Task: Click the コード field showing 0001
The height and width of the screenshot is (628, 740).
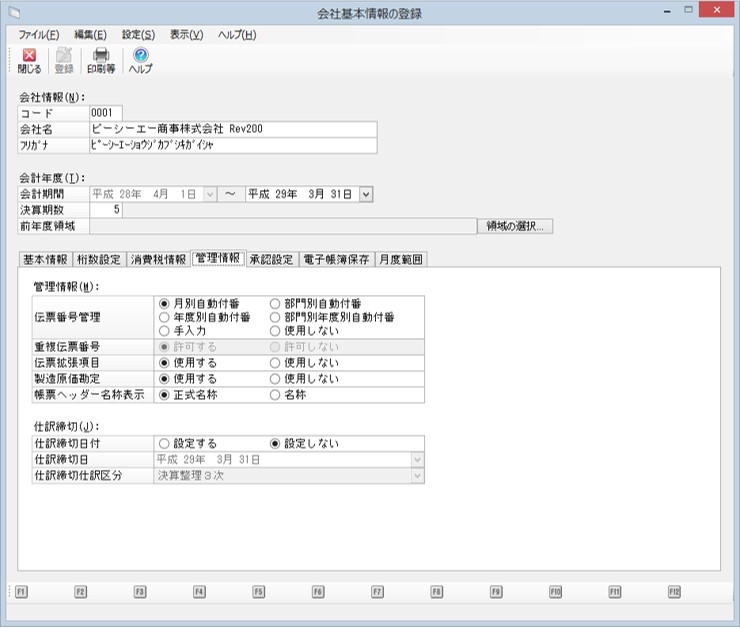Action: click(x=106, y=113)
